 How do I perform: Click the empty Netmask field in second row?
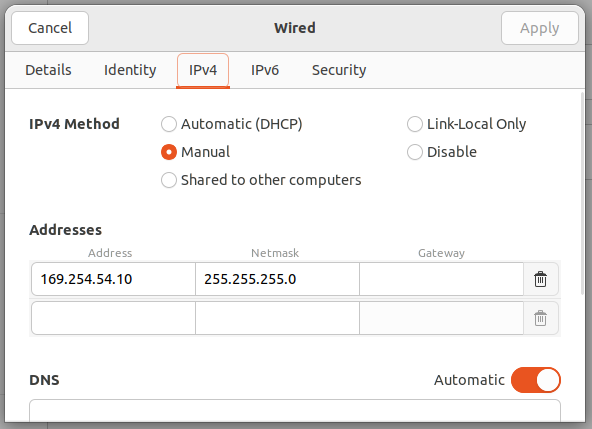pos(277,318)
